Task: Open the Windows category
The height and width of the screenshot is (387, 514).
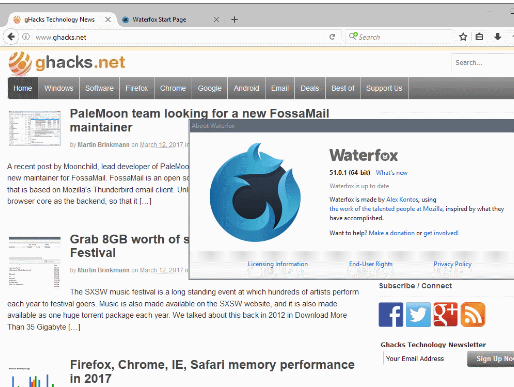Action: 59,88
